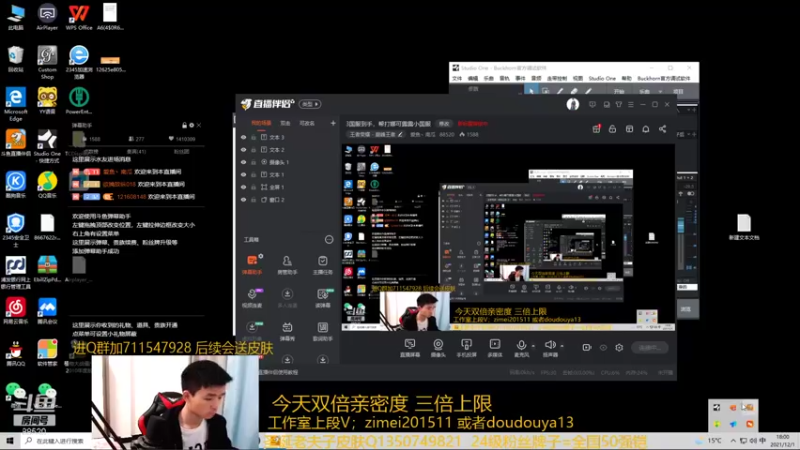Switch to the third scene tab in 直播伴侣
Viewport: 800px width, 450px height.
(307, 123)
